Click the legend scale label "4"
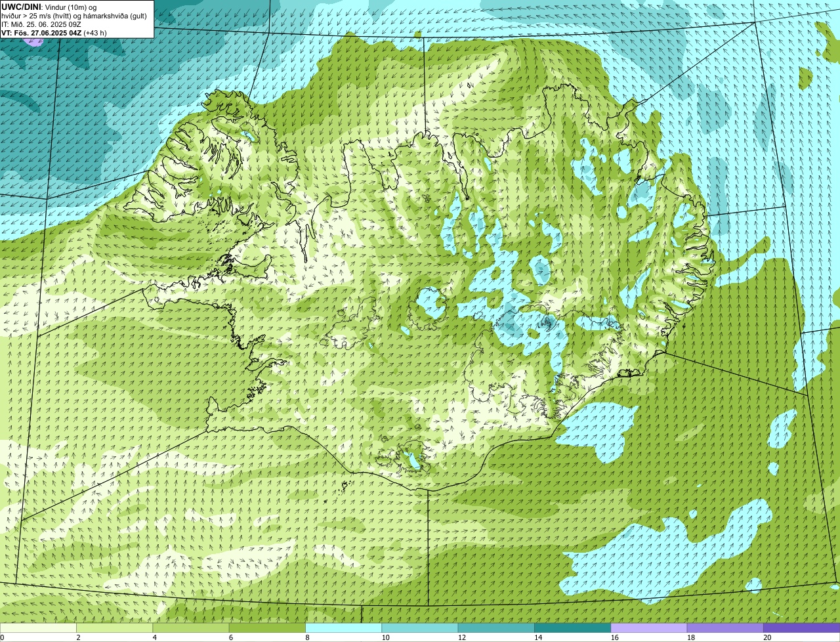The width and height of the screenshot is (840, 642). pyautogui.click(x=154, y=637)
